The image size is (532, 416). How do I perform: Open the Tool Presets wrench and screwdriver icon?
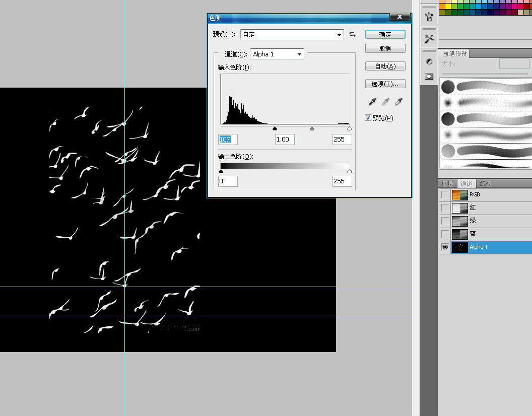(429, 39)
